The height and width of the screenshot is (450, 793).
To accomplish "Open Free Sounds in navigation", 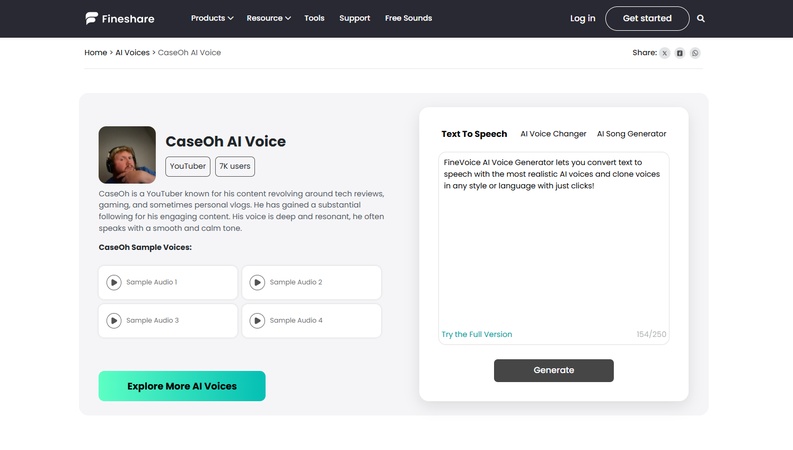I will pyautogui.click(x=409, y=18).
